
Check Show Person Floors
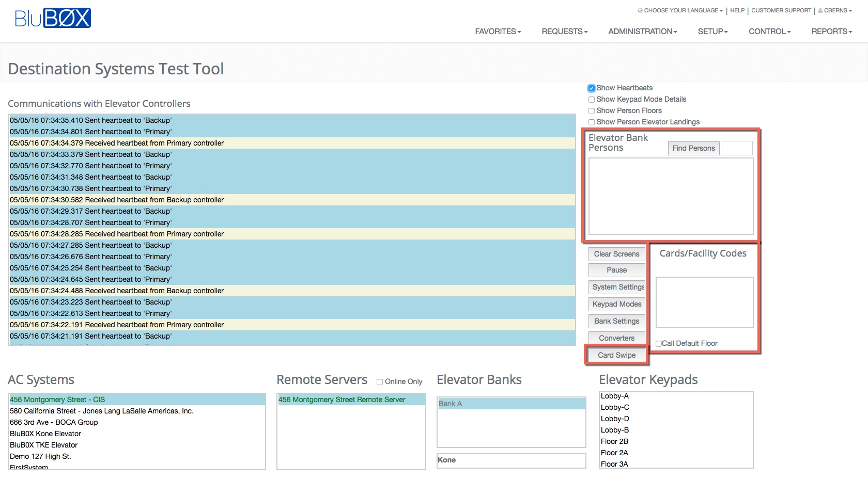coord(591,110)
